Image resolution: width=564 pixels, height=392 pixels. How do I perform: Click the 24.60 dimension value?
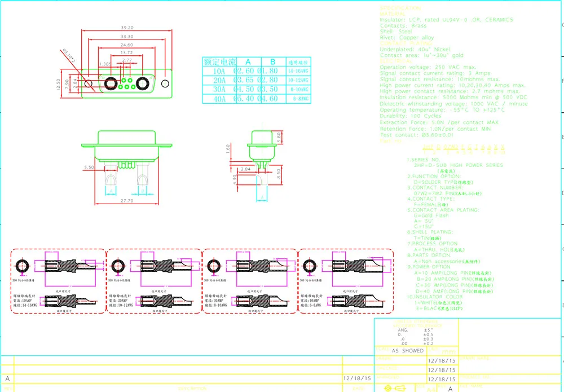[127, 45]
